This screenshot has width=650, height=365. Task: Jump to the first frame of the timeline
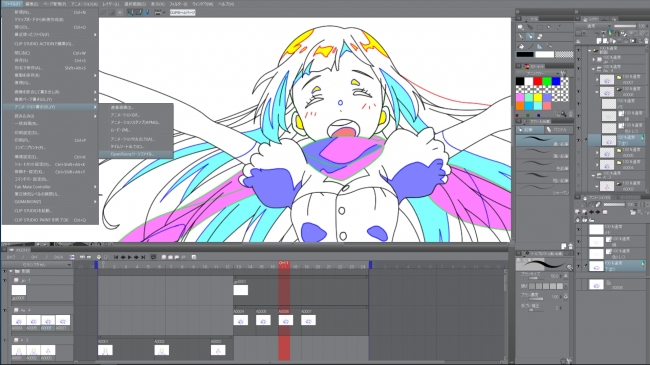pos(116,257)
